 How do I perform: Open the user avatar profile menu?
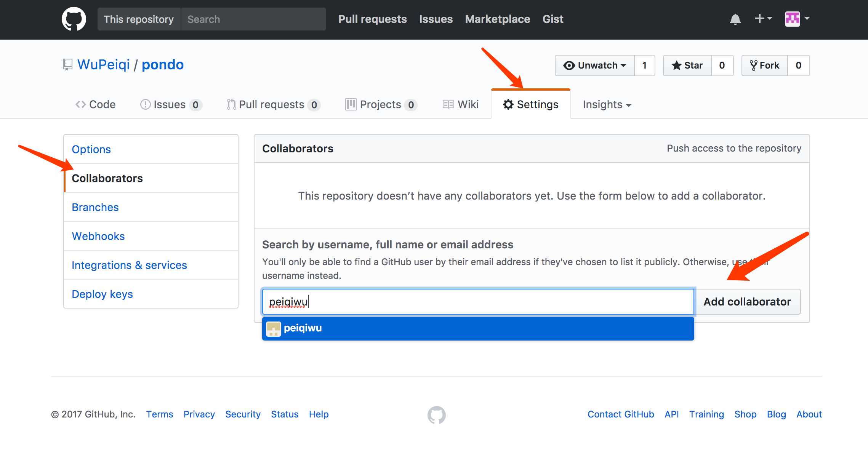click(x=797, y=18)
